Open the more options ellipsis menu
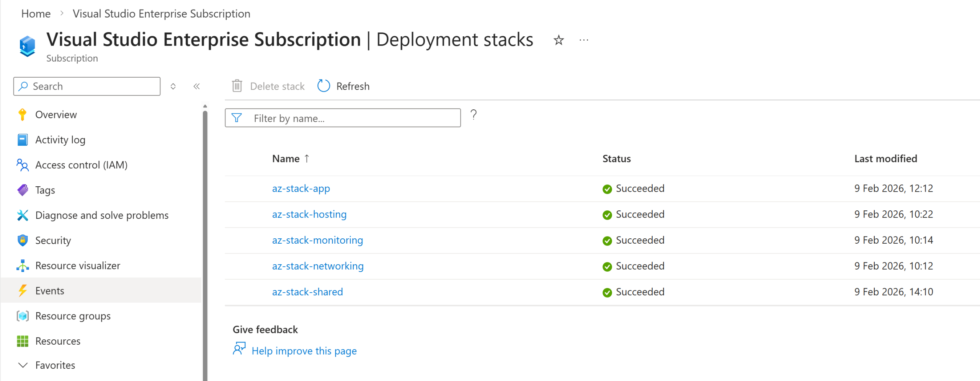Screen dimensions: 980x381 (583, 40)
